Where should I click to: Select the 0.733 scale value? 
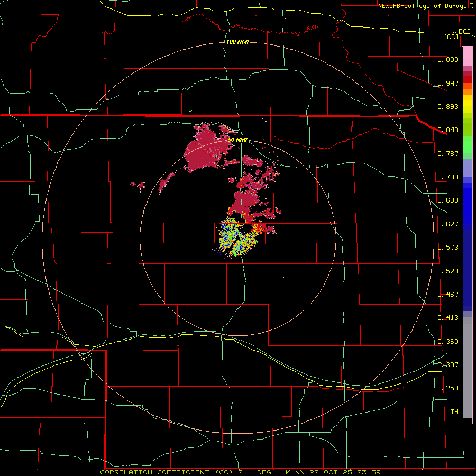click(448, 177)
